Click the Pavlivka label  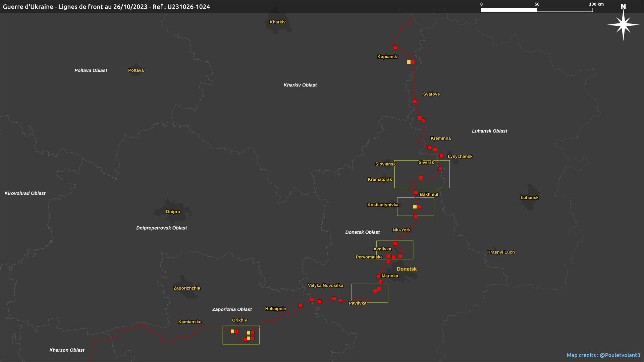click(358, 303)
